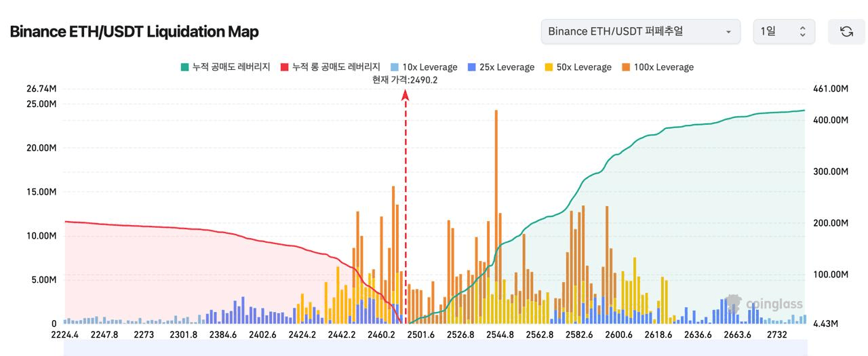The height and width of the screenshot is (356, 868).
Task: Click the 2424.2 x-axis label
Action: point(302,334)
